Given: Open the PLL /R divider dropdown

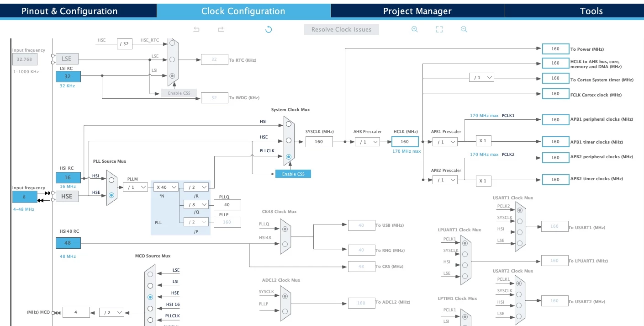Looking at the screenshot, I should coord(196,187).
